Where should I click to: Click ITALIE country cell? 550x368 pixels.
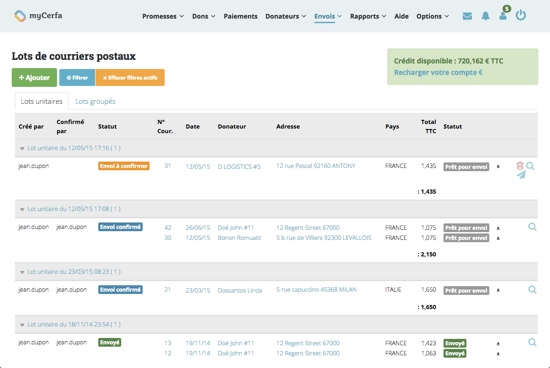pyautogui.click(x=393, y=290)
